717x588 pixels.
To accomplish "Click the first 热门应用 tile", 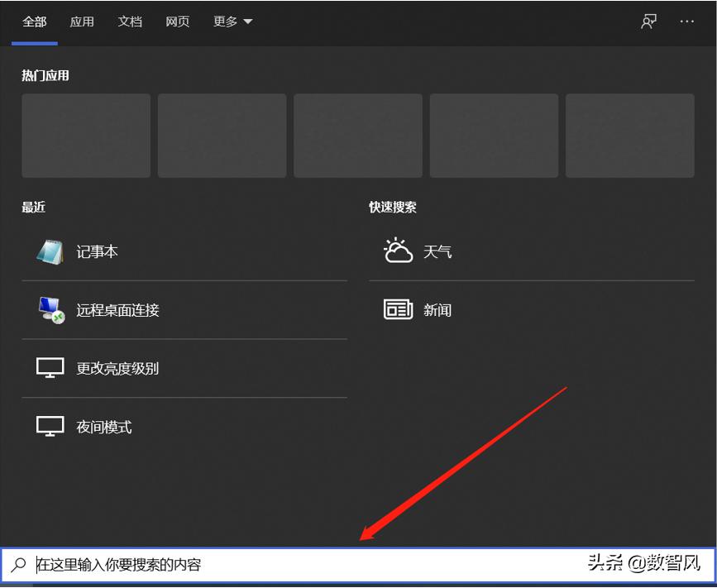I will click(x=86, y=135).
